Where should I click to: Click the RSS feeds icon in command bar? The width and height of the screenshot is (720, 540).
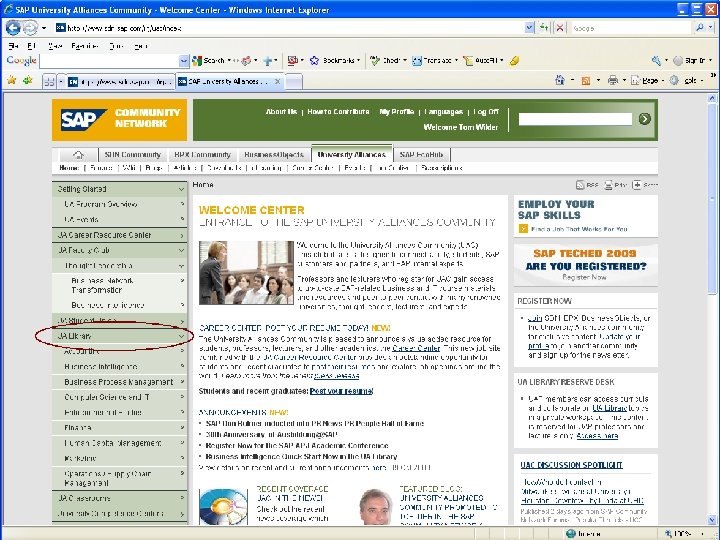tap(586, 81)
